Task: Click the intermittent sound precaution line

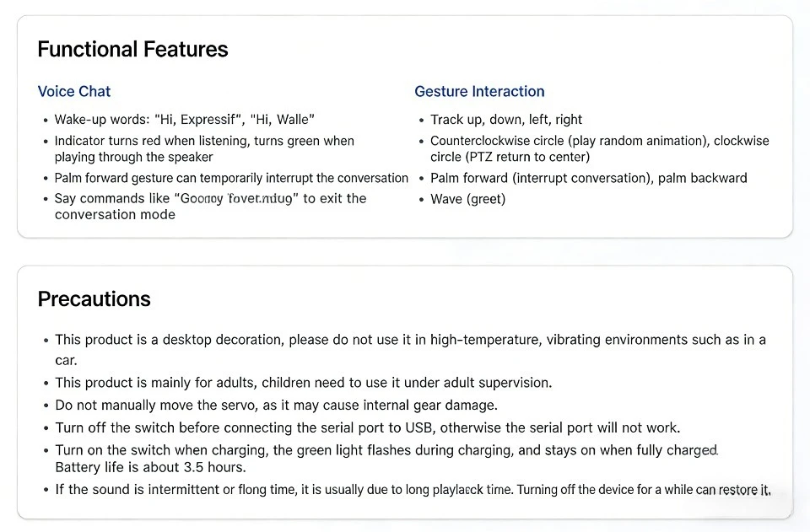Action: (413, 490)
